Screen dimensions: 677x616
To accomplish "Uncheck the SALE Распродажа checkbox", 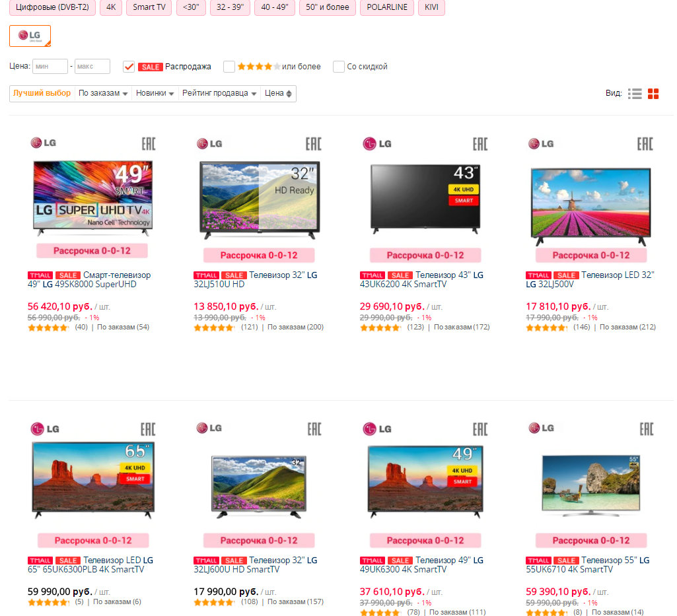I will click(x=129, y=67).
